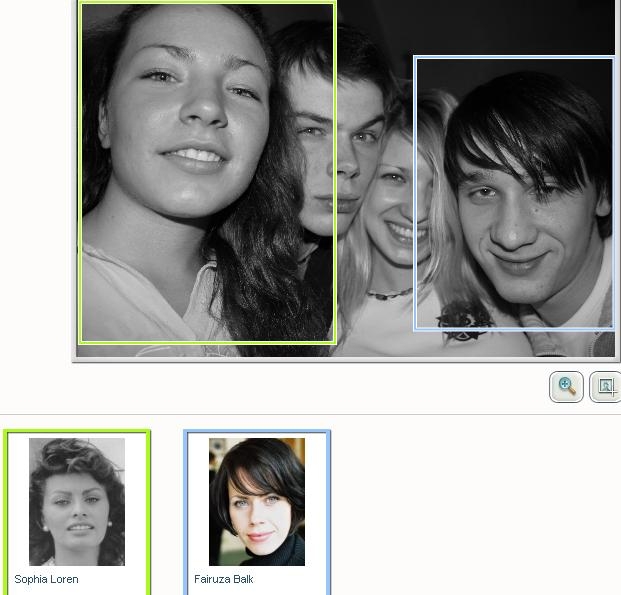Click the horizontal divider above the match cards

pyautogui.click(x=310, y=414)
